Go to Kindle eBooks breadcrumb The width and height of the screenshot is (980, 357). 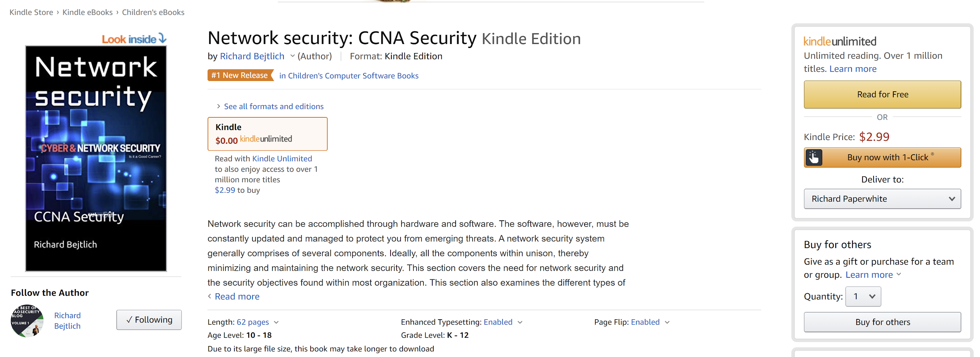point(87,12)
